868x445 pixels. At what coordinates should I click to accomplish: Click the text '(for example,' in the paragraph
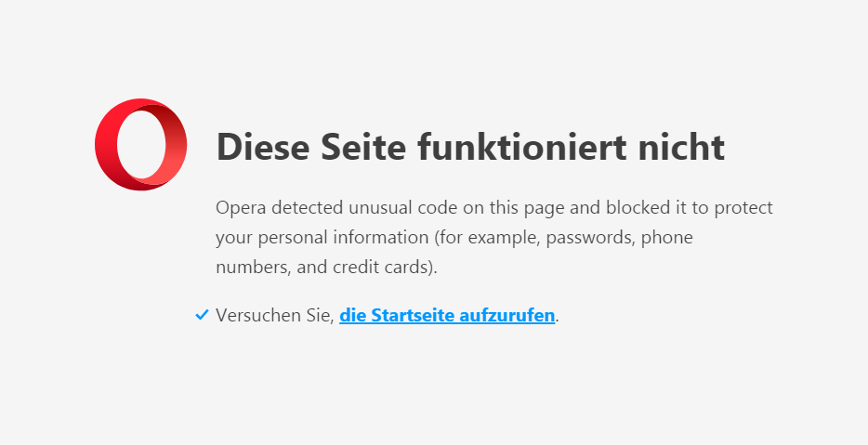tap(487, 237)
